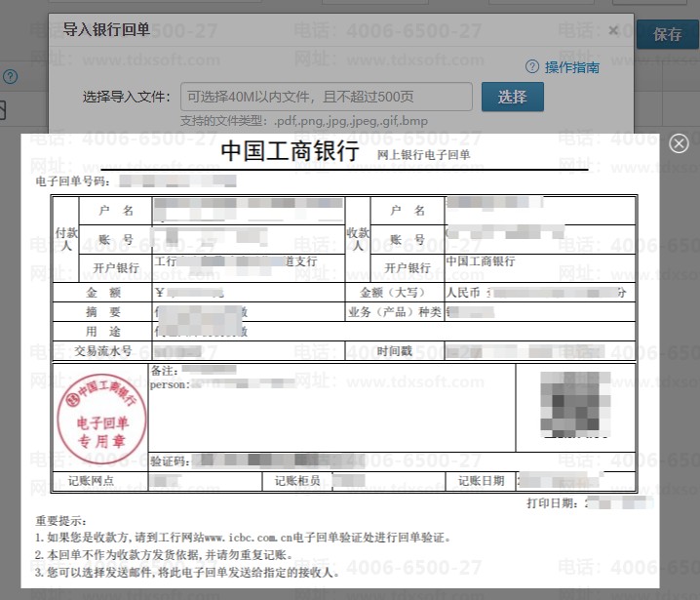Click the help icon at far left edge
This screenshot has height=600, width=700.
coord(10,76)
